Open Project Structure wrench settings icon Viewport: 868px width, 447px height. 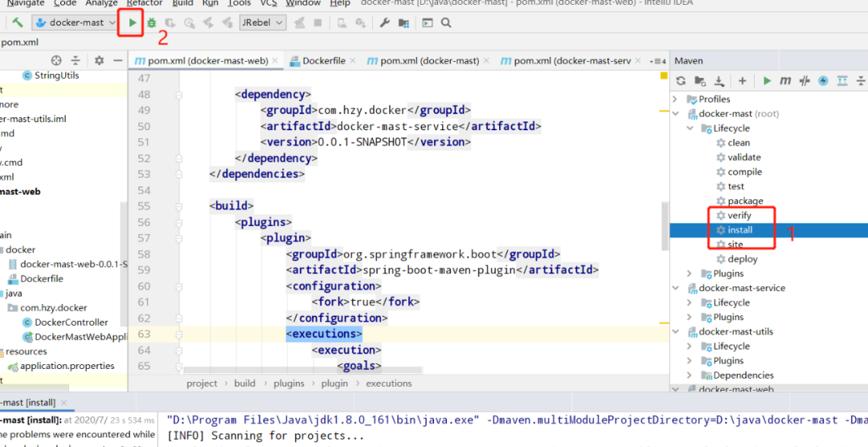[x=384, y=23]
